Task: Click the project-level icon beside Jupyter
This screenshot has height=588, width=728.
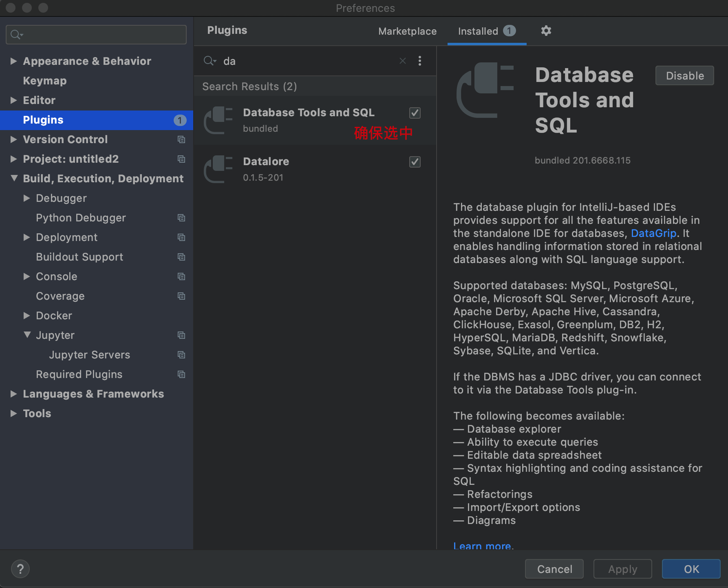Action: tap(181, 335)
